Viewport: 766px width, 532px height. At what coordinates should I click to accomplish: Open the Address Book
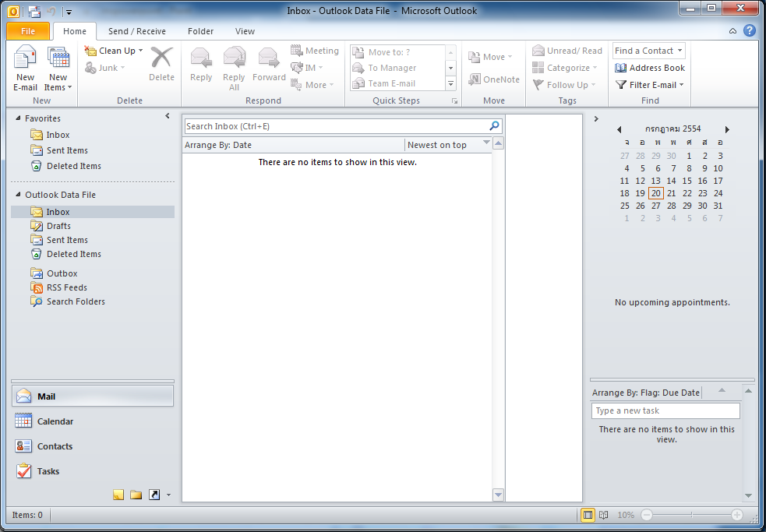click(x=650, y=68)
